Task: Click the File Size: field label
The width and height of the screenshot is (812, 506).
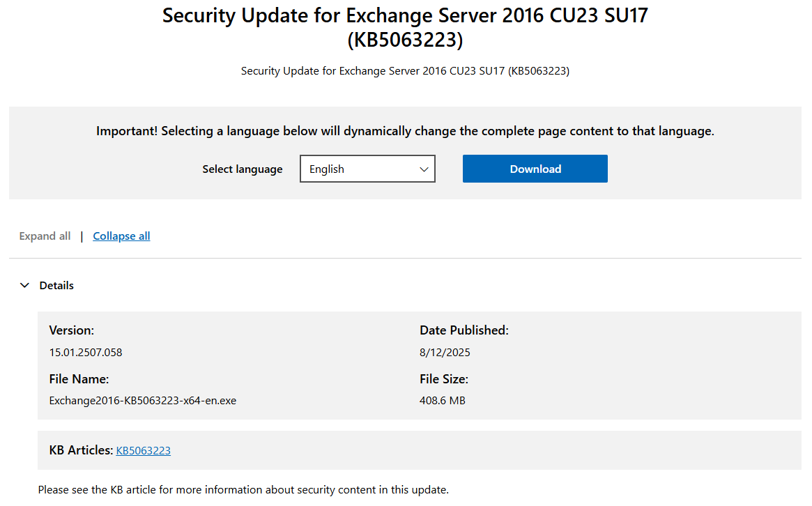Action: (444, 379)
